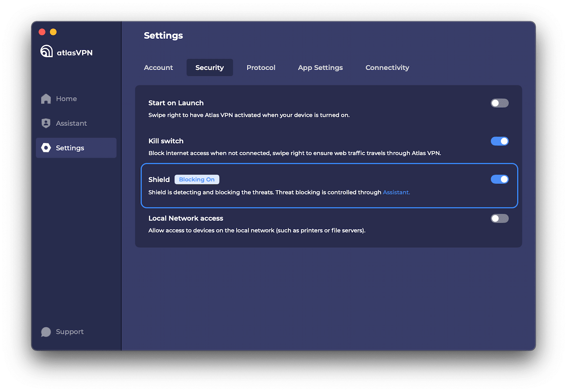Open the Protocol tab
Screen dimensions: 567x392
[x=261, y=68]
